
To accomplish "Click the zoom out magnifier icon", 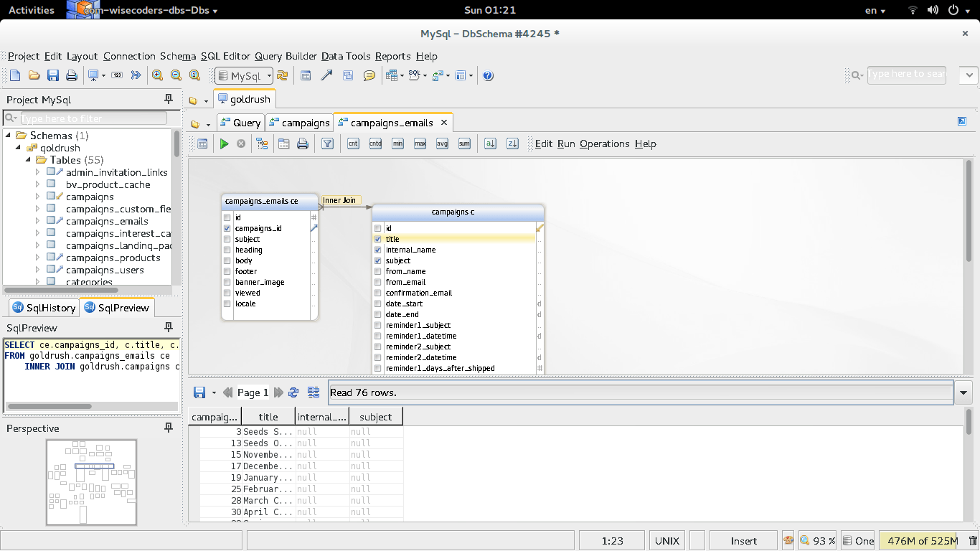I will 176,75.
